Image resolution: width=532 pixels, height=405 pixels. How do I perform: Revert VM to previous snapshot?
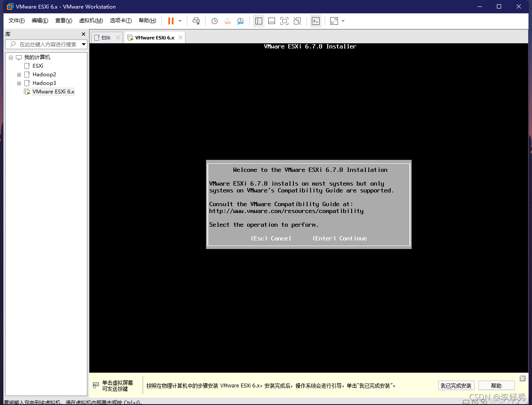(x=227, y=21)
